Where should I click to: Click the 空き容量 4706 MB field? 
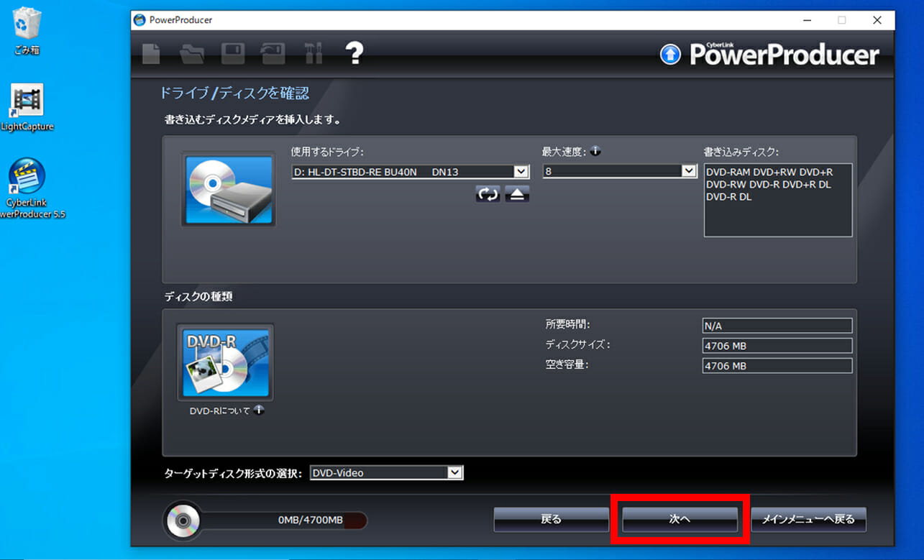(x=777, y=366)
